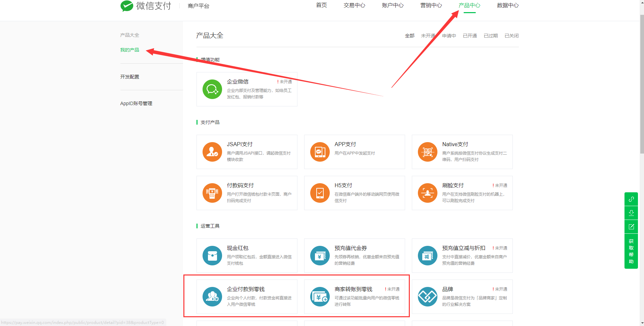Click the 未开通 status on 品牌 card

[500, 289]
